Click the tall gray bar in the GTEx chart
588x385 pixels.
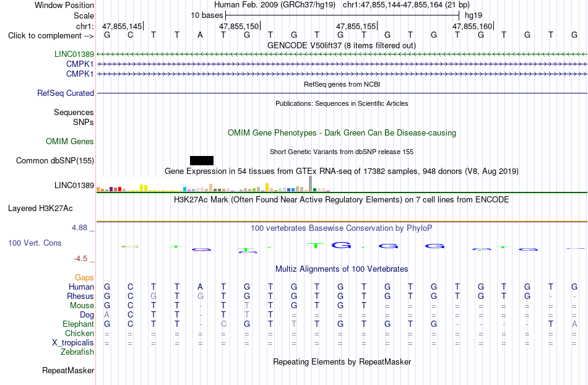click(311, 184)
